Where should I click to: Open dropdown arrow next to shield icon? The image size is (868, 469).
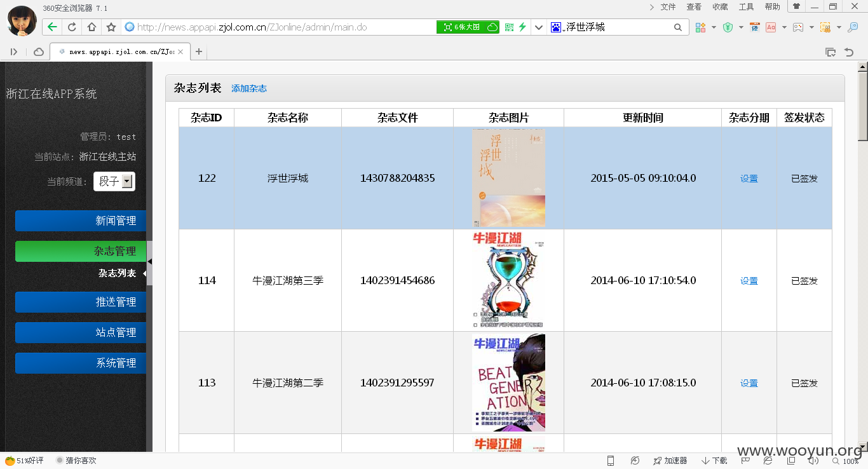741,27
